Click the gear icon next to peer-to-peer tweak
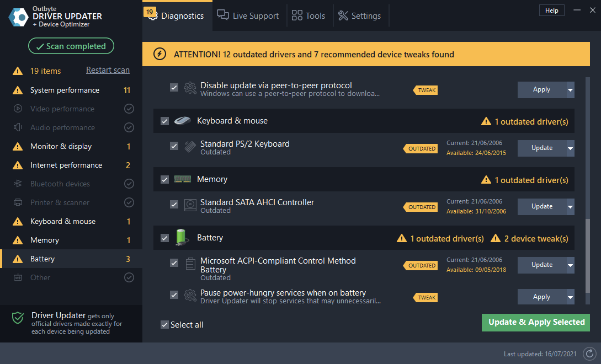The height and width of the screenshot is (364, 601). [x=190, y=88]
